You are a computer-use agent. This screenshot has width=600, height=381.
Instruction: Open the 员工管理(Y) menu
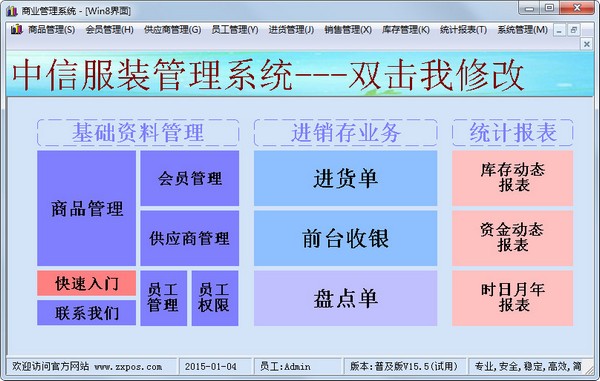pos(235,30)
